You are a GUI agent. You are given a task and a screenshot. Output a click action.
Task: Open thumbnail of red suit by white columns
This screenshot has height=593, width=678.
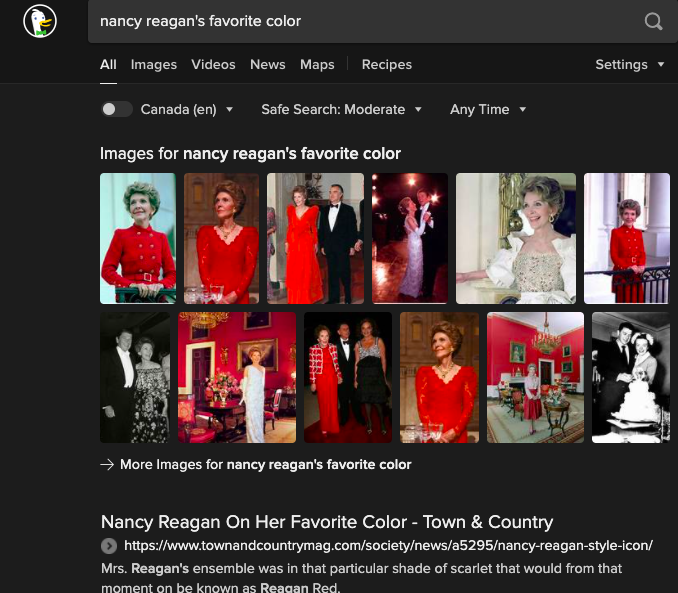[627, 238]
